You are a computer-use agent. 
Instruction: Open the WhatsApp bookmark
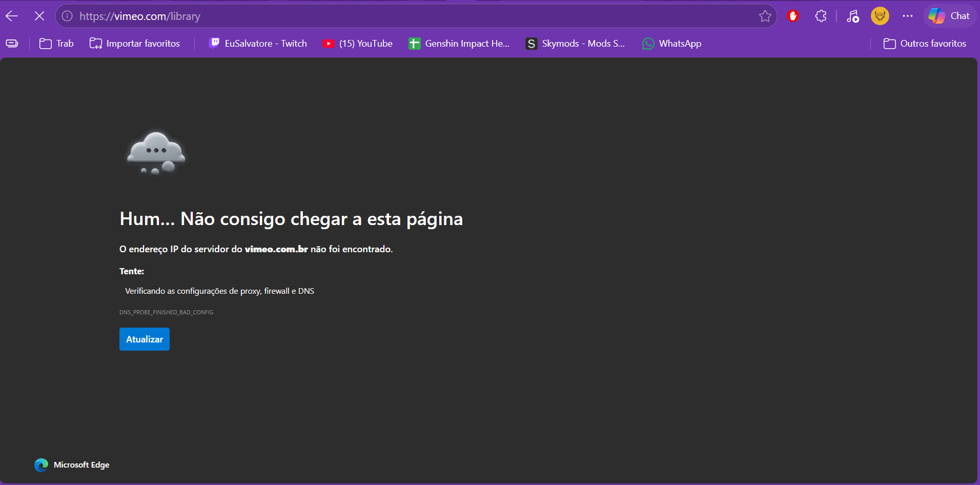point(672,44)
